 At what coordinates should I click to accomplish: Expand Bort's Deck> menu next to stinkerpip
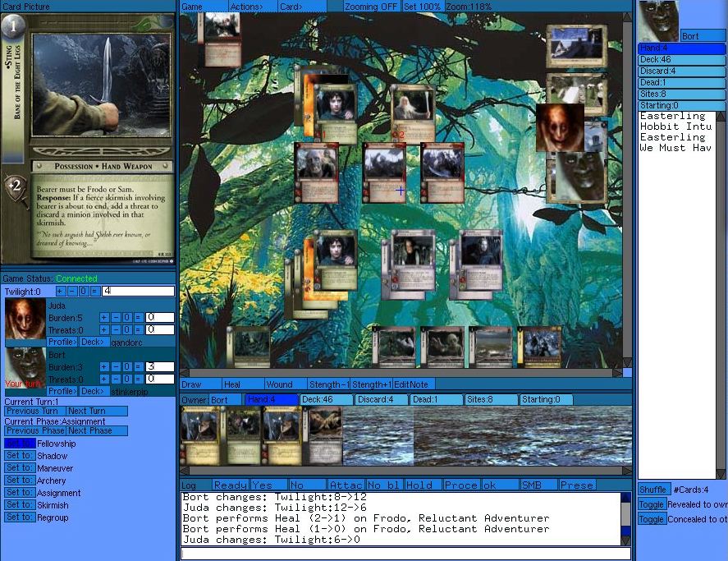(x=94, y=391)
